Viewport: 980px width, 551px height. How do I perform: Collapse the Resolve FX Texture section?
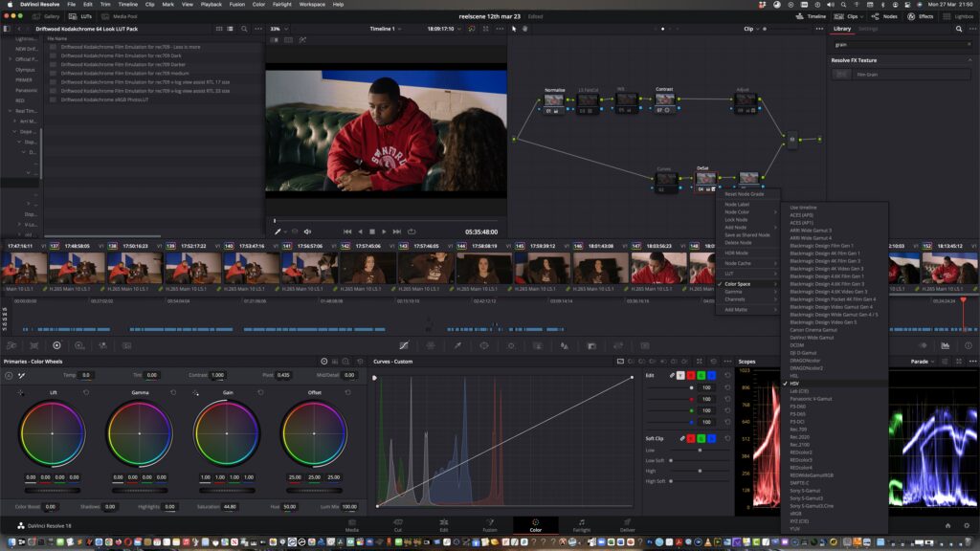point(970,60)
